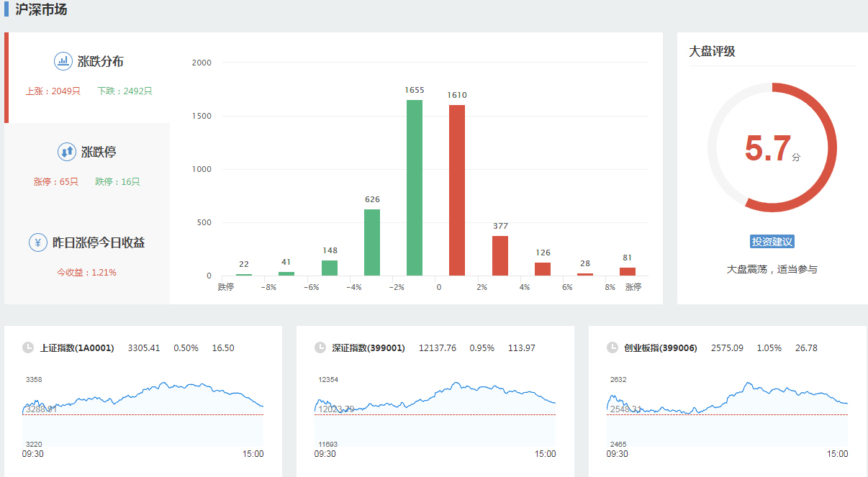Open the 创业板指(399006) link
The width and height of the screenshot is (868, 477).
coord(661,348)
